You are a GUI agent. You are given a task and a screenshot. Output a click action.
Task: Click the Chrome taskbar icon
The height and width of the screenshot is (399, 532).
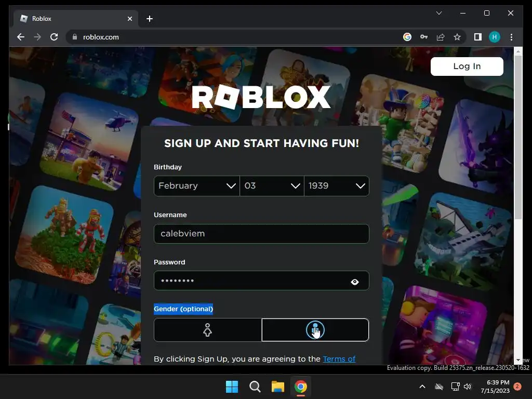point(301,387)
